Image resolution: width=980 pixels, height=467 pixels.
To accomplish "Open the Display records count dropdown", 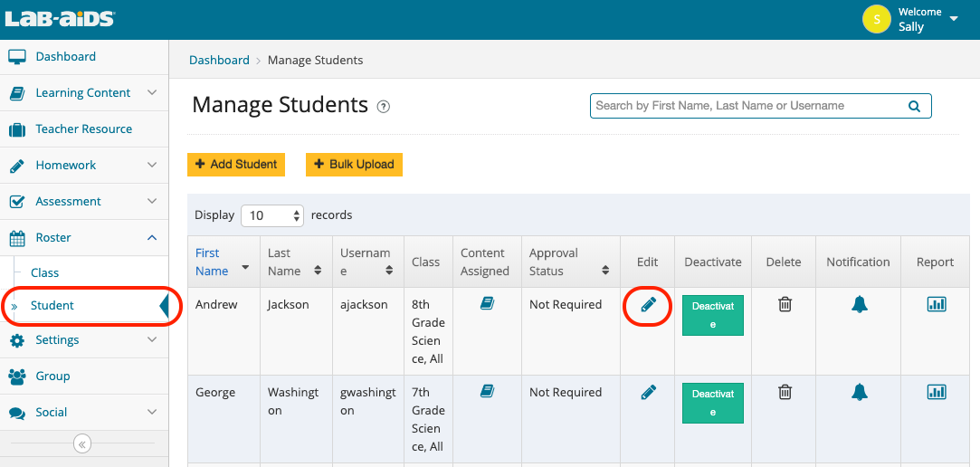I will click(273, 215).
